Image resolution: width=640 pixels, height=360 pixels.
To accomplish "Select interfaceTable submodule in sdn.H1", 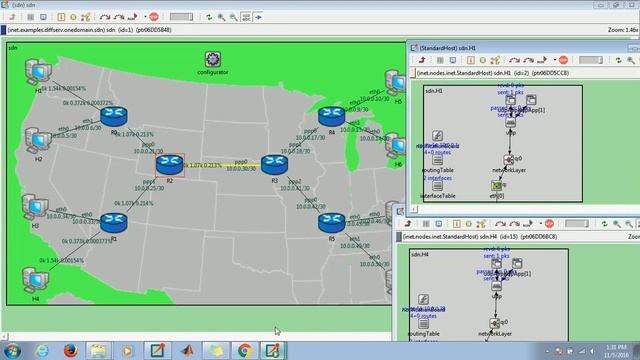I will click(438, 186).
